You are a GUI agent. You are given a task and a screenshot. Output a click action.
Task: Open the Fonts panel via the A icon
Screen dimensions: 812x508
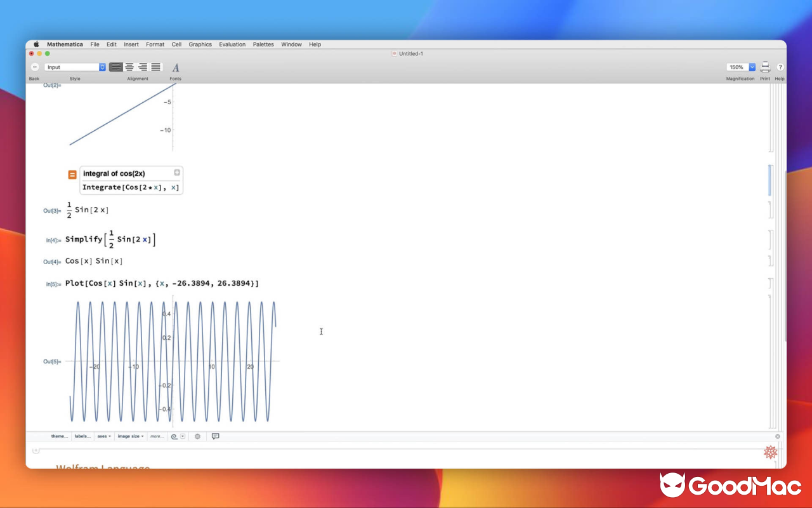click(x=176, y=67)
